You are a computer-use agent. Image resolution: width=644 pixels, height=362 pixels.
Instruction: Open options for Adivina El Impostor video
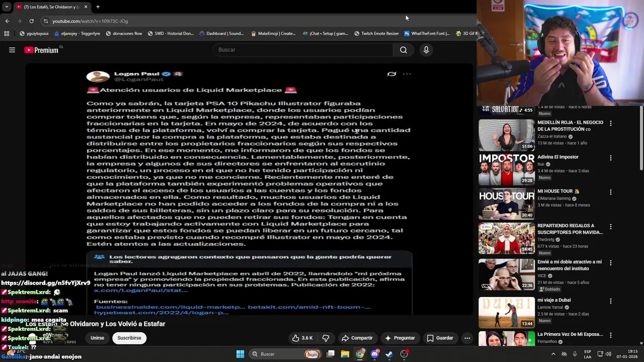pos(611,158)
